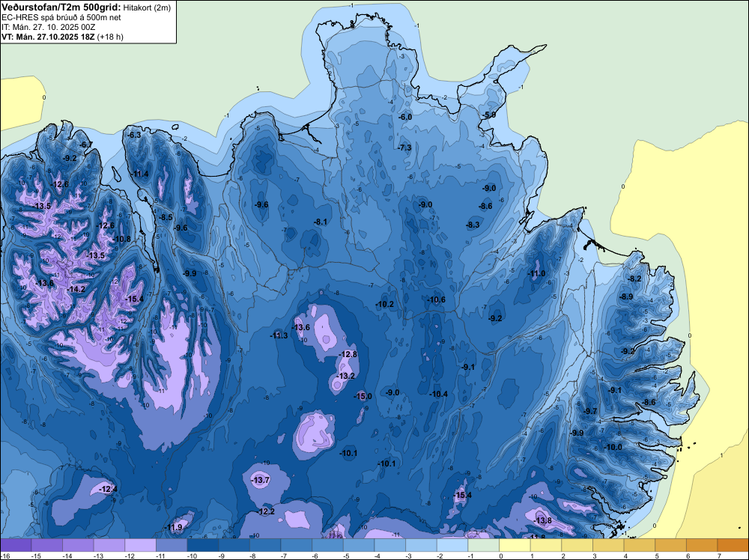Click the -11.4 temperature label

tap(141, 174)
